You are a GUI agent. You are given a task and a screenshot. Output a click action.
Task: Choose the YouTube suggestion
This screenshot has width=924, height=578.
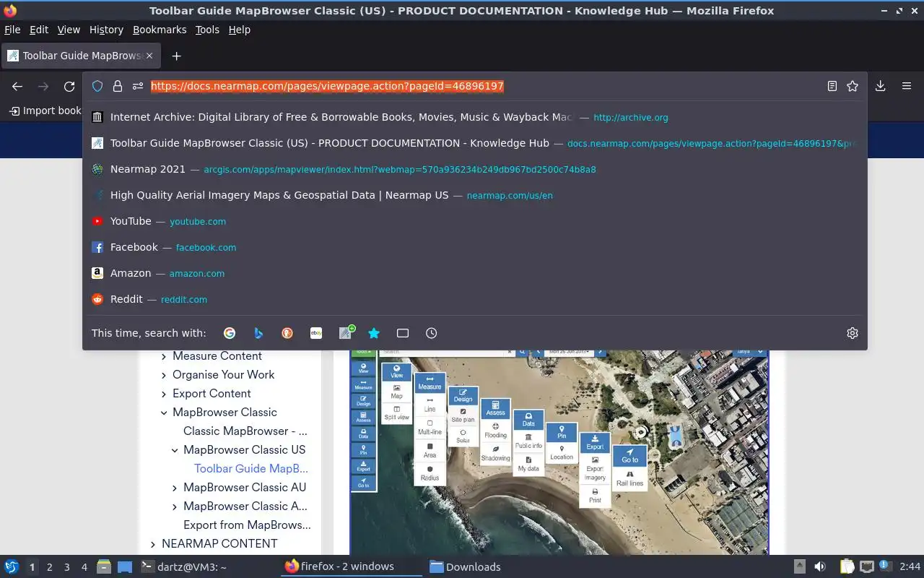[x=475, y=221]
